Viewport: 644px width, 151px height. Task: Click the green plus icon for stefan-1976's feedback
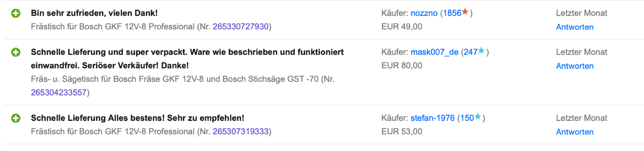(16, 118)
